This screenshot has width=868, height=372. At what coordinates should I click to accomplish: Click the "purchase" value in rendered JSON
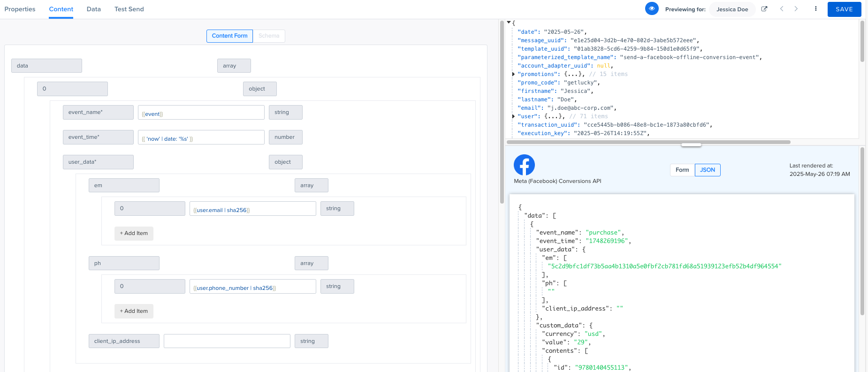pyautogui.click(x=603, y=233)
